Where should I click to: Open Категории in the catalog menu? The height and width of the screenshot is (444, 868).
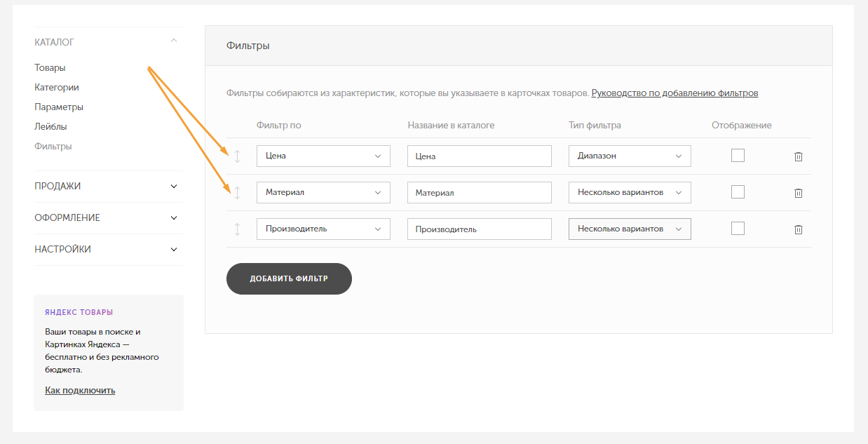[57, 88]
